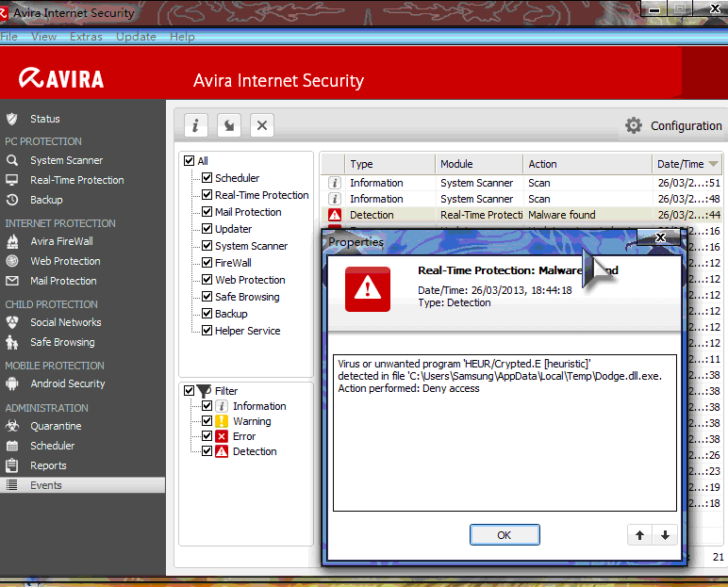Image resolution: width=728 pixels, height=587 pixels.
Task: Click Mail Protection envelope icon
Action: (12, 281)
